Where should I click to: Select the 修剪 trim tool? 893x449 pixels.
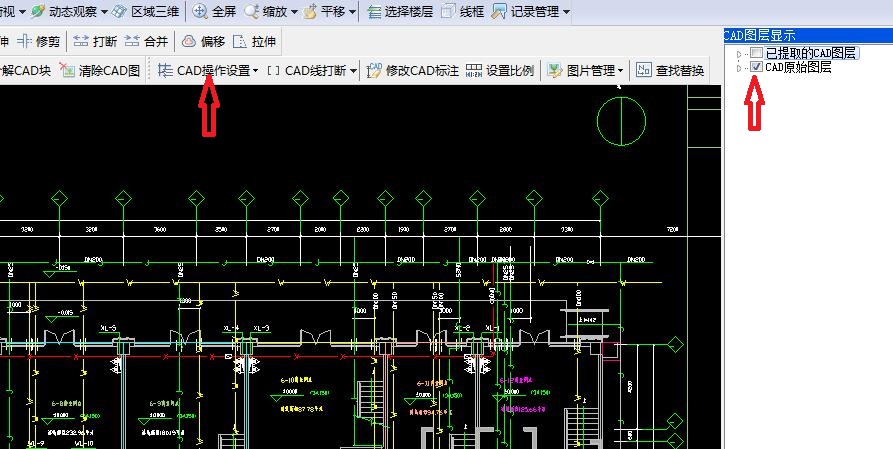click(x=39, y=41)
